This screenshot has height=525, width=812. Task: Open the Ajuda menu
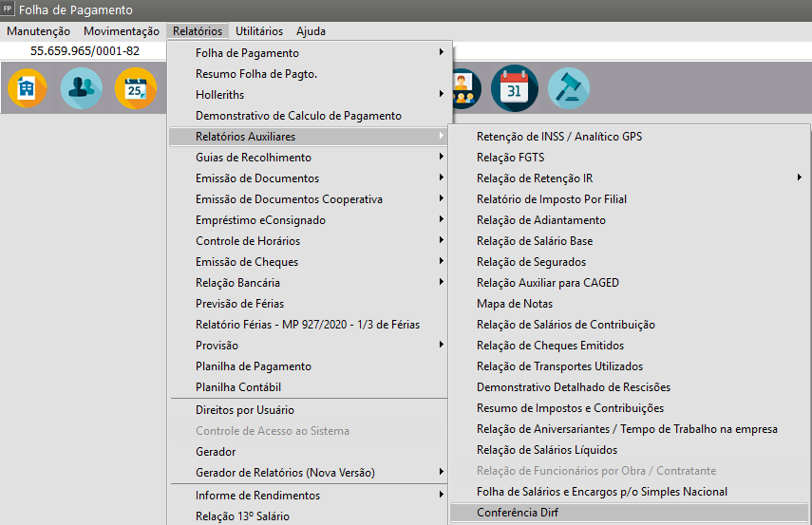click(x=311, y=31)
